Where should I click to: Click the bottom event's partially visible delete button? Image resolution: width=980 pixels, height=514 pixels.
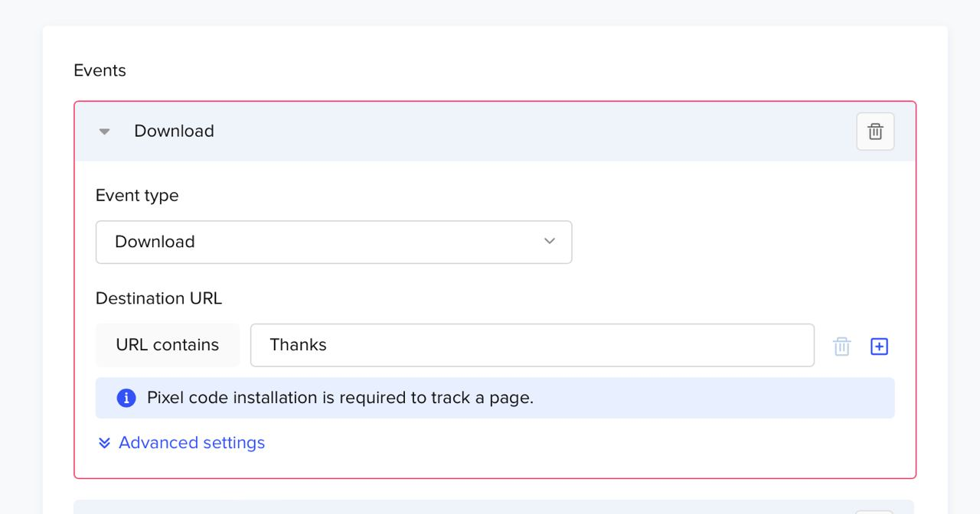pyautogui.click(x=874, y=511)
